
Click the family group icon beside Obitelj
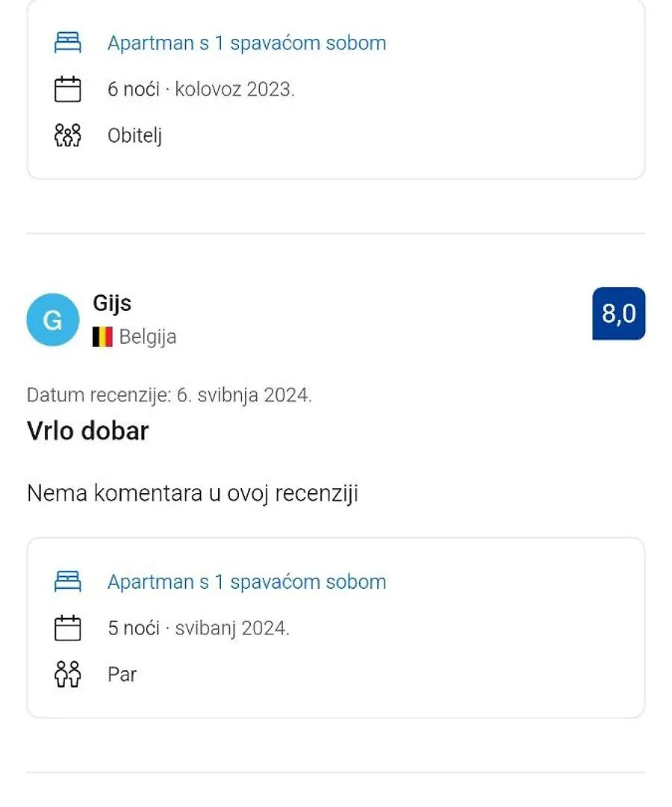[x=68, y=135]
